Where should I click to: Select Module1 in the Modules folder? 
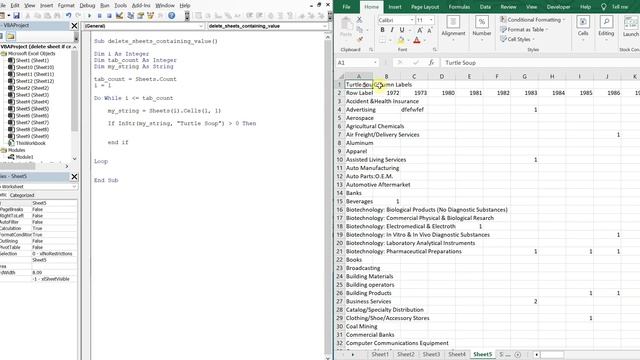point(24,157)
